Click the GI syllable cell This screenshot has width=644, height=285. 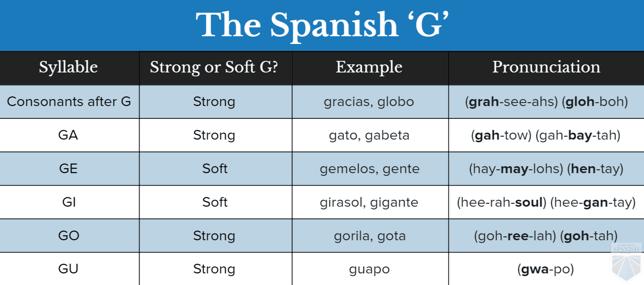pyautogui.click(x=69, y=202)
